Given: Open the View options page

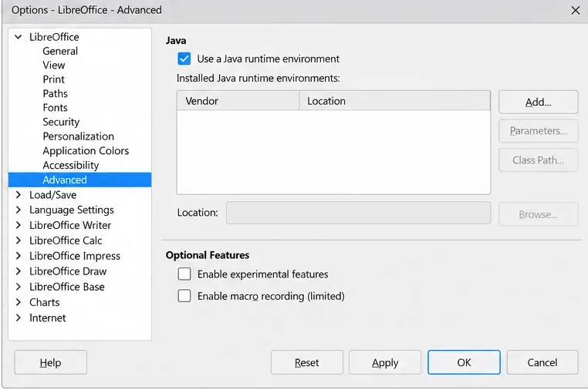Looking at the screenshot, I should click(x=53, y=66).
